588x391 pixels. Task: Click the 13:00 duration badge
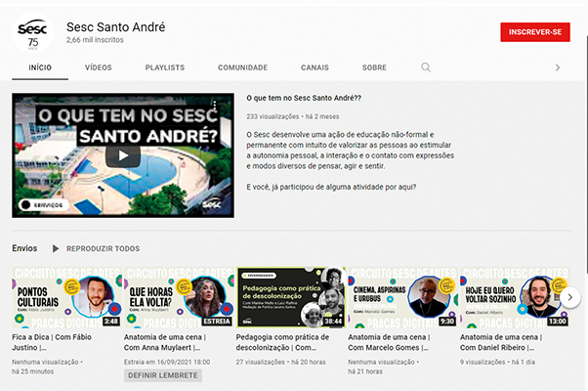[x=558, y=322]
